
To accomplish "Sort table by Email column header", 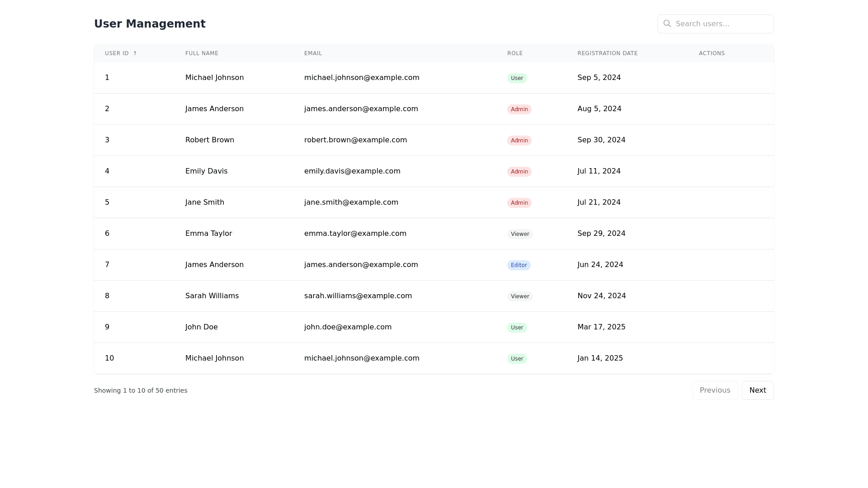I will click(x=313, y=53).
